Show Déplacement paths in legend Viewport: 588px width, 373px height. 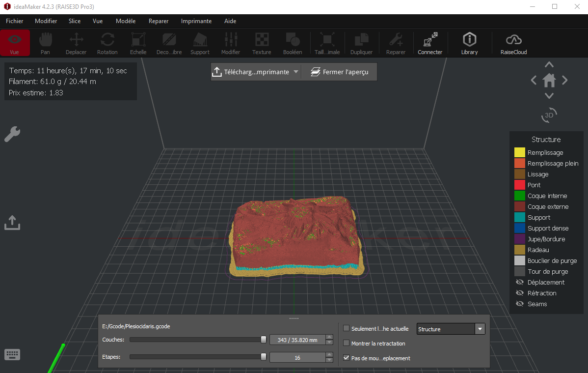click(x=520, y=282)
